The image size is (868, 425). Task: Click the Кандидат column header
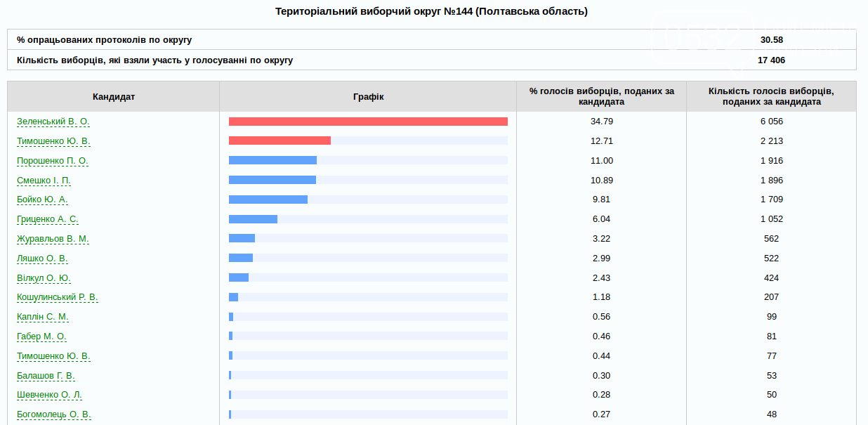(x=114, y=97)
